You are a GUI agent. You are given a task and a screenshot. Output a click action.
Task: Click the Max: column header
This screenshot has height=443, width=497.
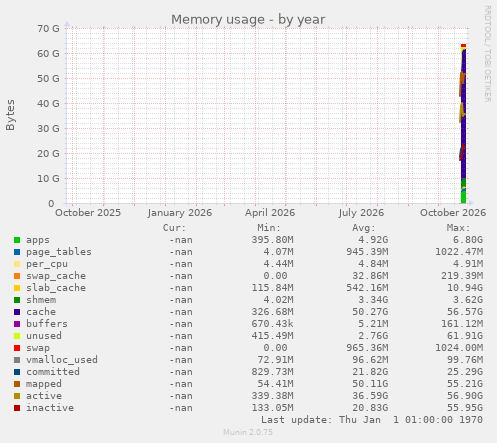458,228
